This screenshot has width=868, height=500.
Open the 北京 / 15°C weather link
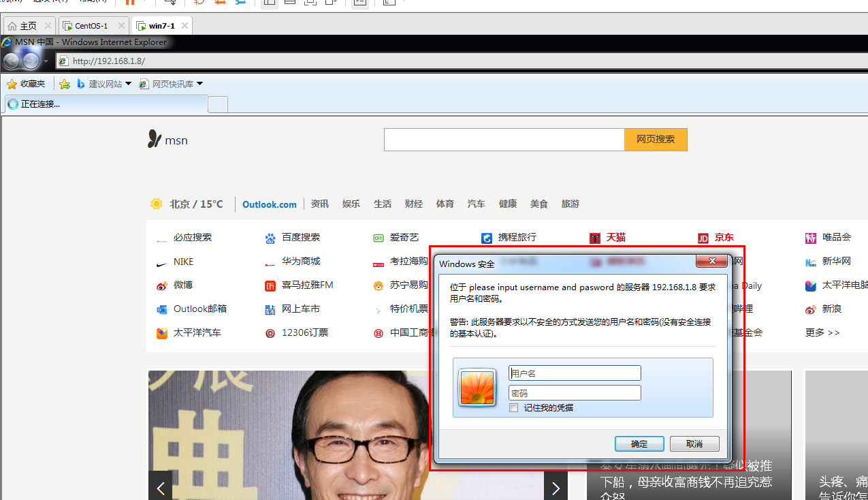click(187, 204)
